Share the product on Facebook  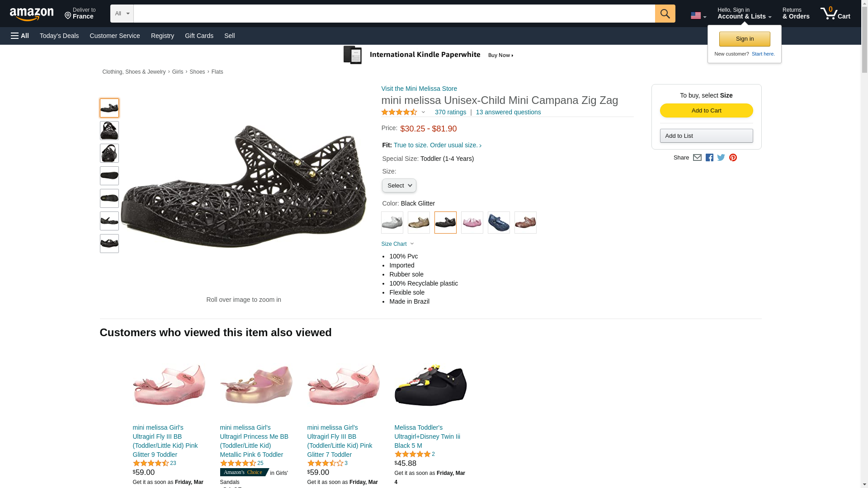tap(709, 158)
